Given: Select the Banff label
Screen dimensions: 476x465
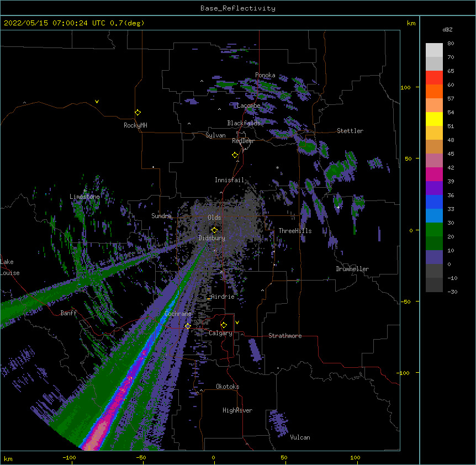Looking at the screenshot, I should pos(68,313).
